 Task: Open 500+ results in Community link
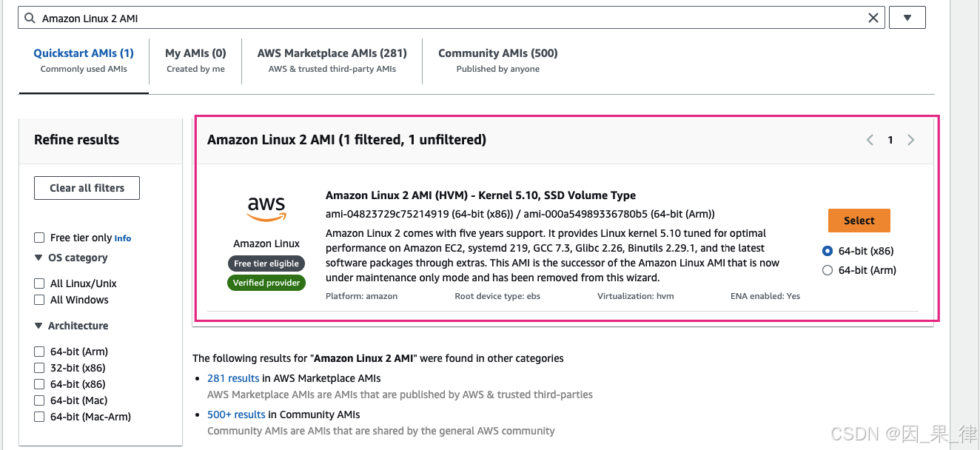tap(236, 414)
